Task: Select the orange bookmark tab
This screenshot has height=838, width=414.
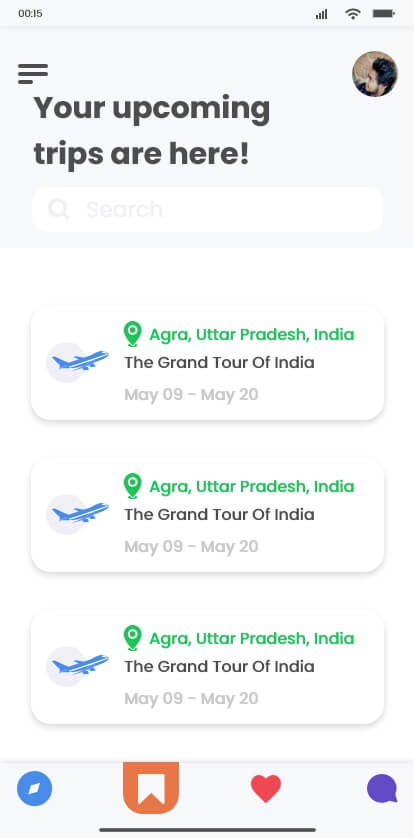Action: click(151, 788)
